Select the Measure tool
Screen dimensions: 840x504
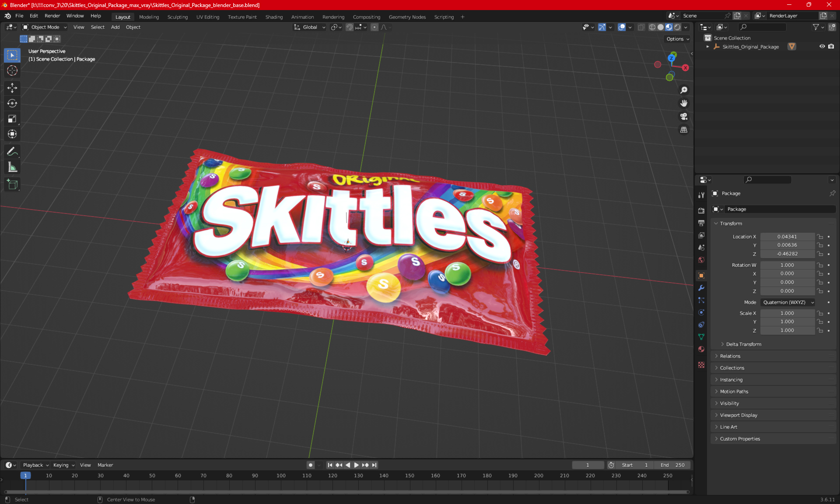(x=12, y=167)
